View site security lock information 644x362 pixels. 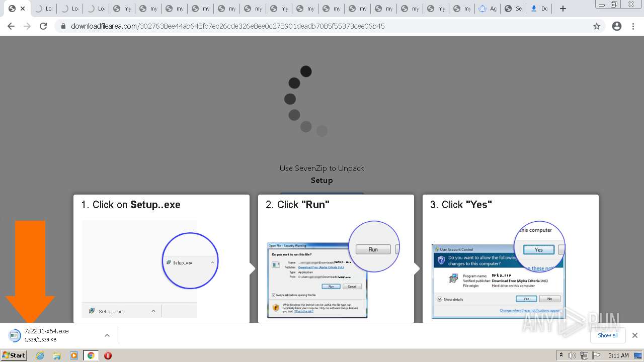tap(63, 26)
